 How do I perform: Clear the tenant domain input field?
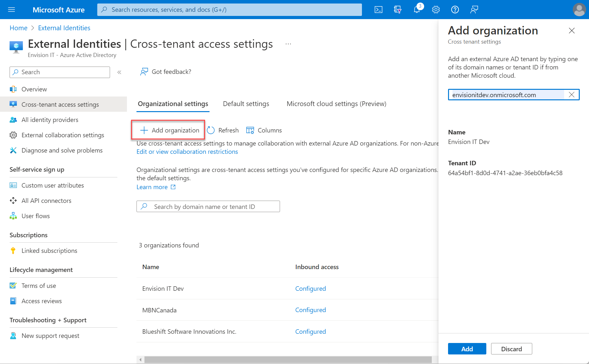click(571, 95)
